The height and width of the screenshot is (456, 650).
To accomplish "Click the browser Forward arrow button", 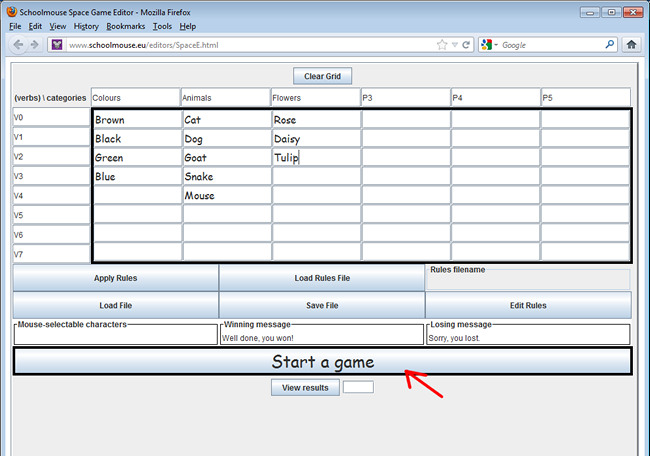I will 34,45.
